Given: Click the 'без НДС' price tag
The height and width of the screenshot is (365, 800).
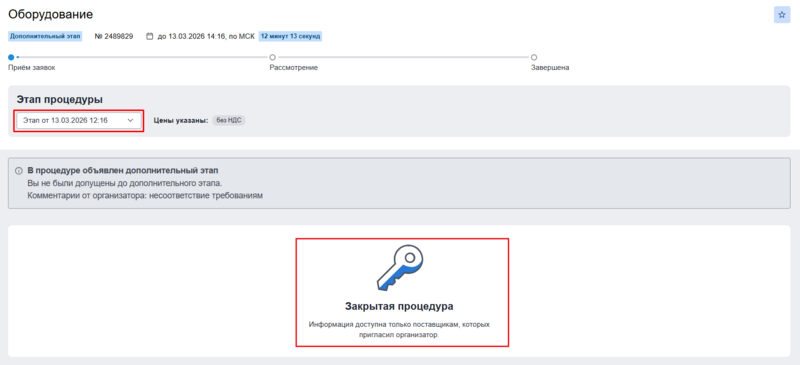Looking at the screenshot, I should 229,120.
